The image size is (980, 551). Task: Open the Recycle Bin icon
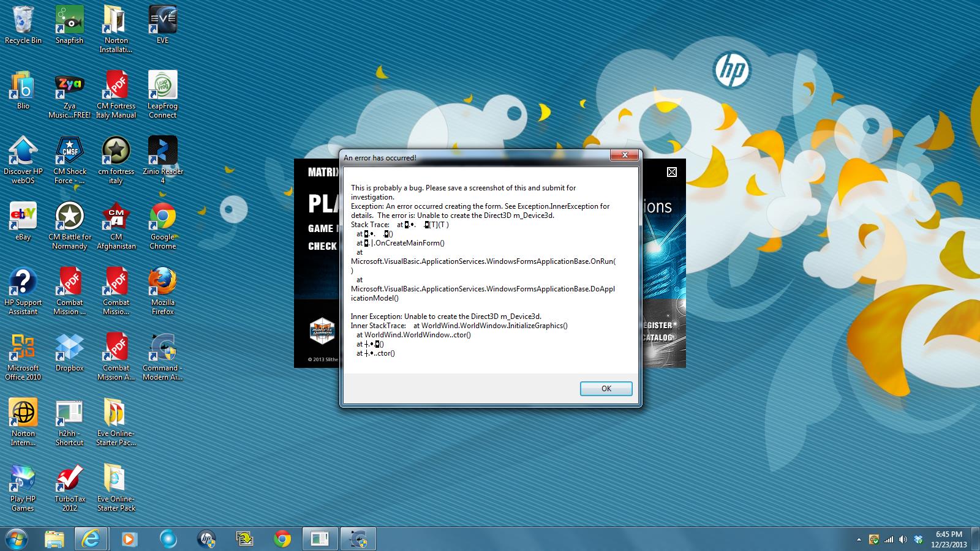coord(23,25)
